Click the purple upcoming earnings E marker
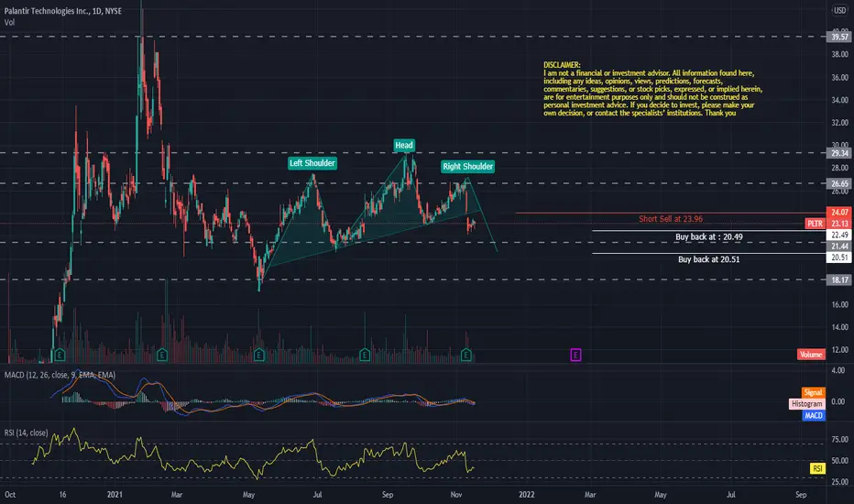 pos(575,356)
